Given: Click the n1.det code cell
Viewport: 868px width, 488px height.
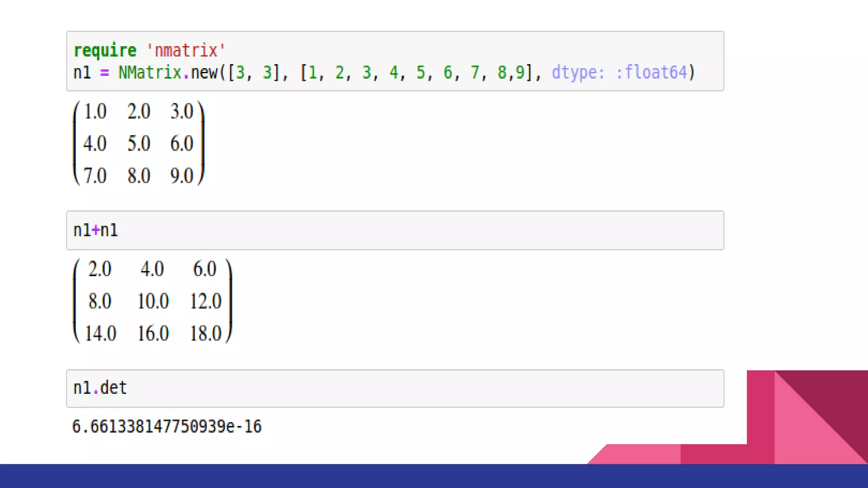Looking at the screenshot, I should 394,388.
